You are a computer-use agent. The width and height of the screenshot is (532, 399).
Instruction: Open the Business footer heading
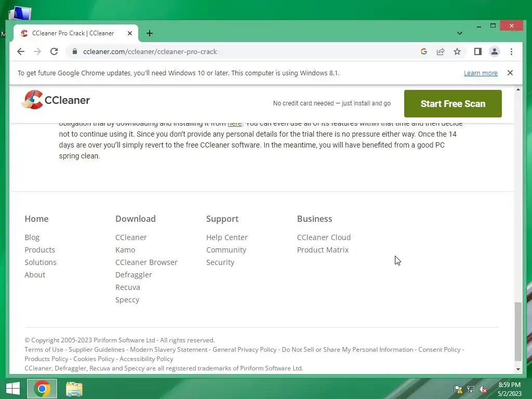click(314, 219)
